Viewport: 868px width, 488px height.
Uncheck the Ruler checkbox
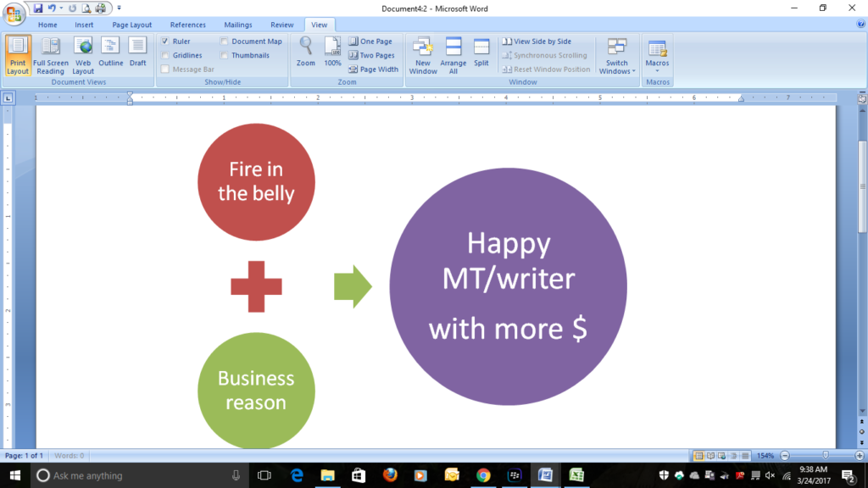[165, 42]
